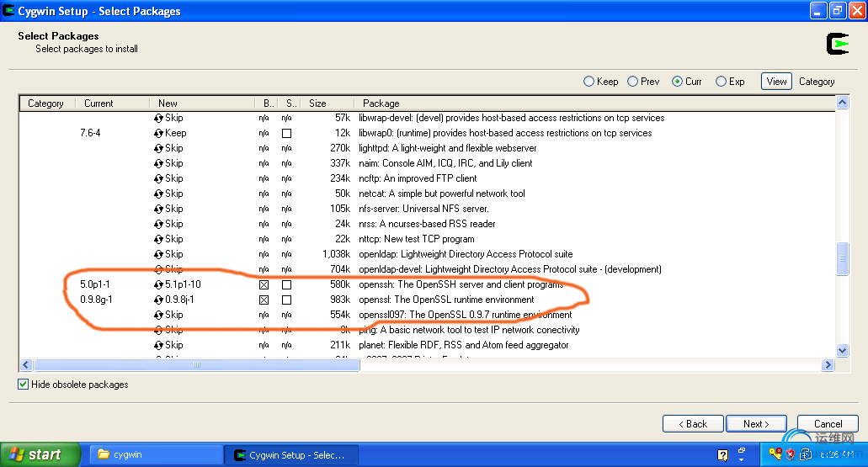The height and width of the screenshot is (467, 868).
Task: Uncheck the openssl binary checkbox
Action: 264,300
